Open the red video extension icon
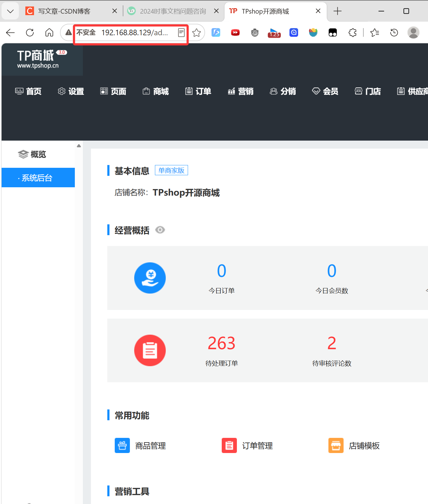This screenshot has width=428, height=504. 235,32
